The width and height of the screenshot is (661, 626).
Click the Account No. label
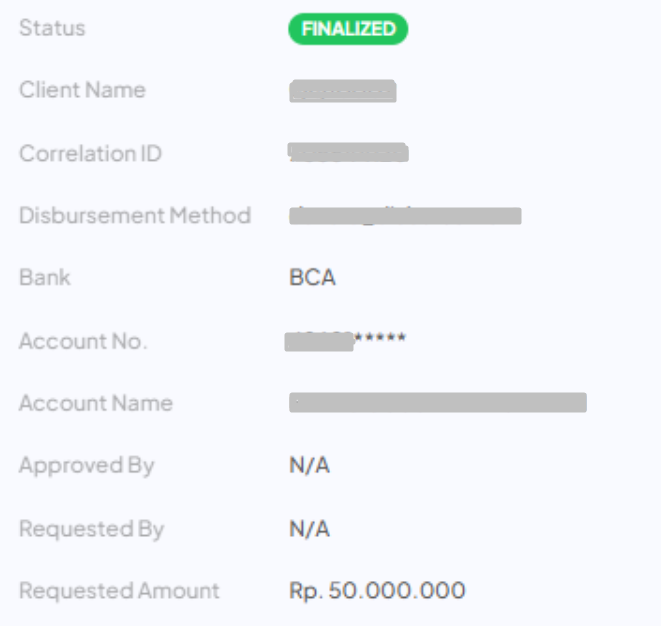(x=83, y=341)
